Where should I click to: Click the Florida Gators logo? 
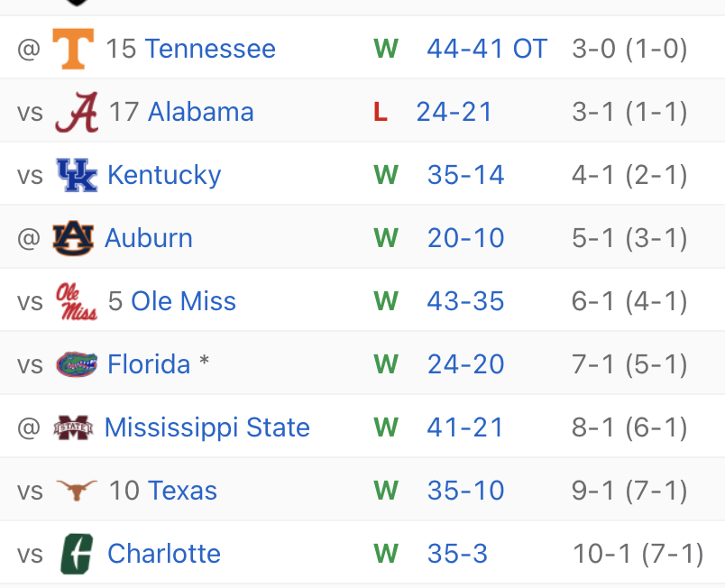pos(77,364)
